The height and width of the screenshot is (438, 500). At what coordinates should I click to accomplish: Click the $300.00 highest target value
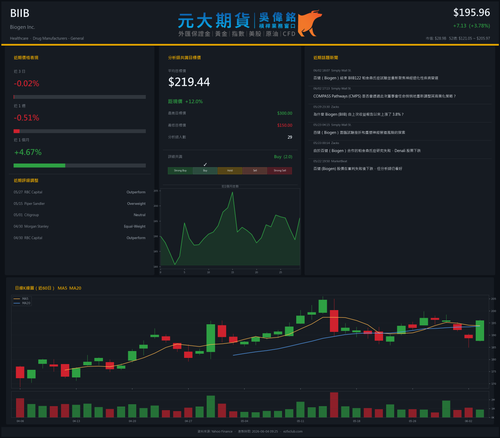285,113
